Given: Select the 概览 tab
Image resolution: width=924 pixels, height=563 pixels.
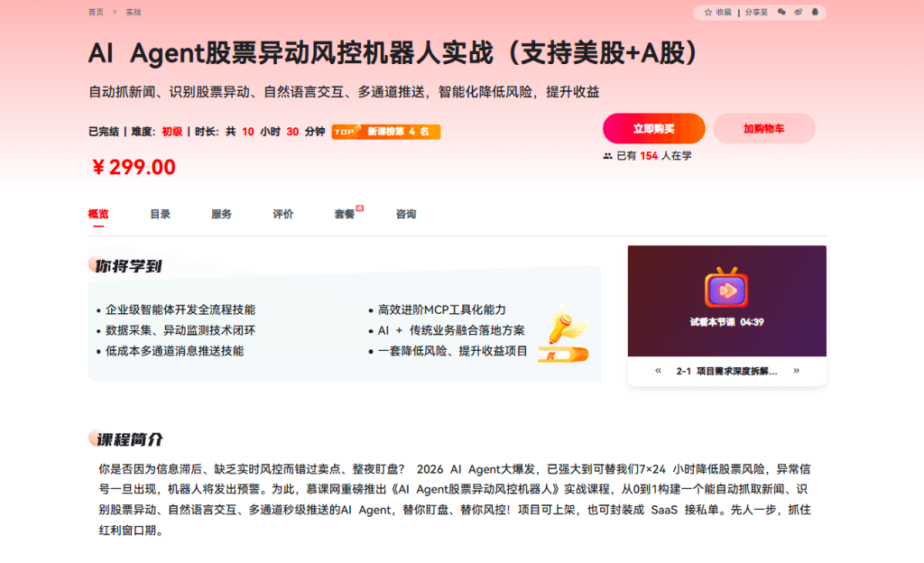Looking at the screenshot, I should tap(98, 215).
